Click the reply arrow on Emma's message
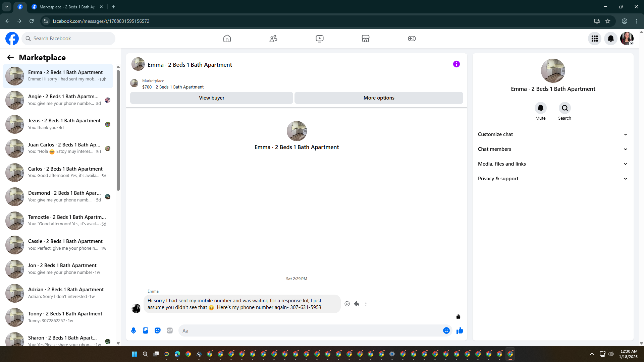This screenshot has height=362, width=644. coord(357,304)
